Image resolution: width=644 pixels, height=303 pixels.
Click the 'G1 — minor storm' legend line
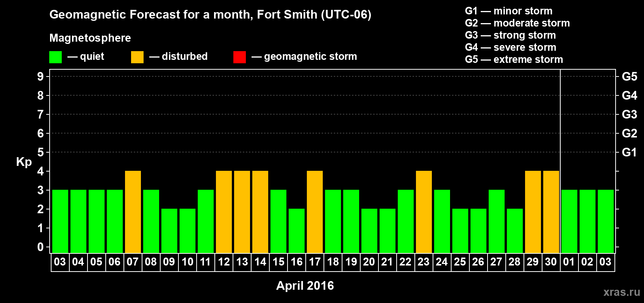point(509,11)
